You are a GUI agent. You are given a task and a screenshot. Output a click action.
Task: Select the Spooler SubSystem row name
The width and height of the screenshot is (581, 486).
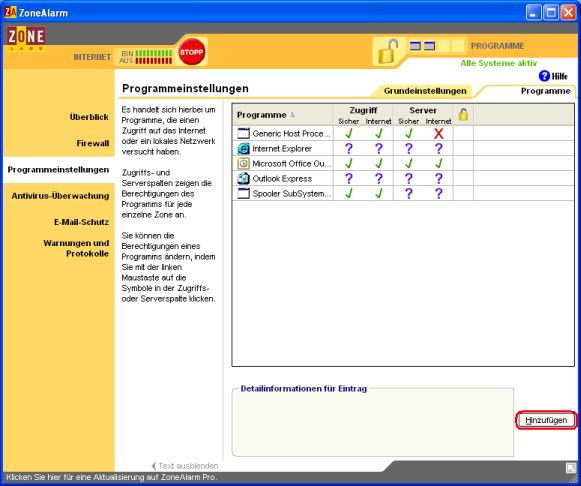coord(292,193)
